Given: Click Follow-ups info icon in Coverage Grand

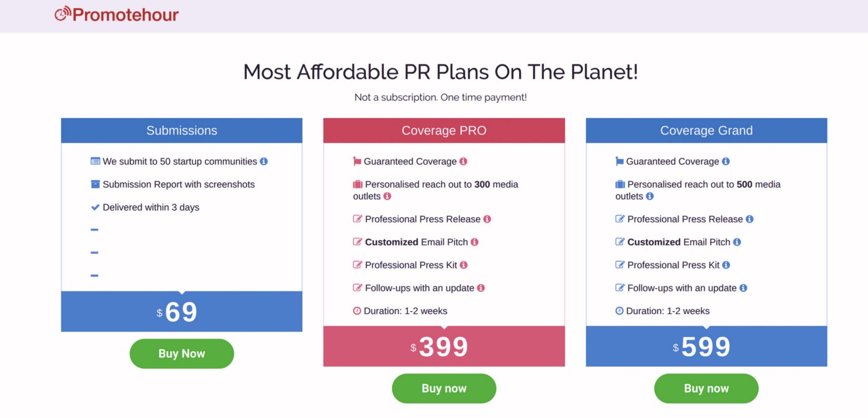Looking at the screenshot, I should (x=743, y=288).
